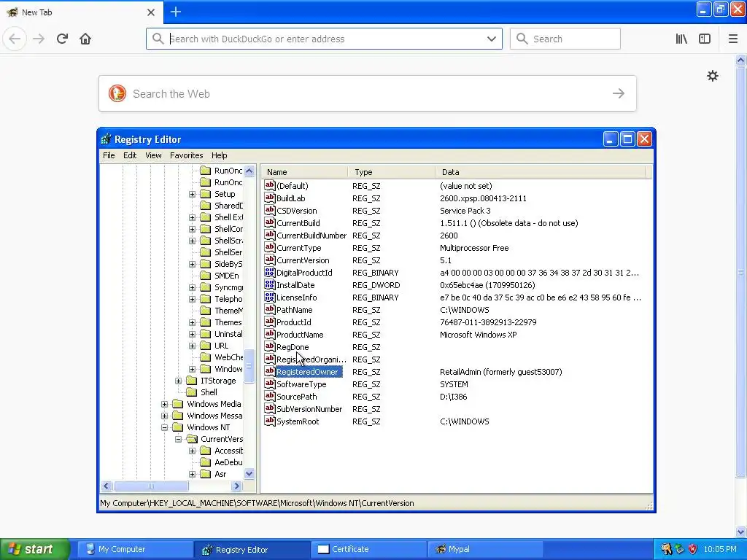The height and width of the screenshot is (560, 747).
Task: Open new tab page settings gear
Action: (x=712, y=76)
